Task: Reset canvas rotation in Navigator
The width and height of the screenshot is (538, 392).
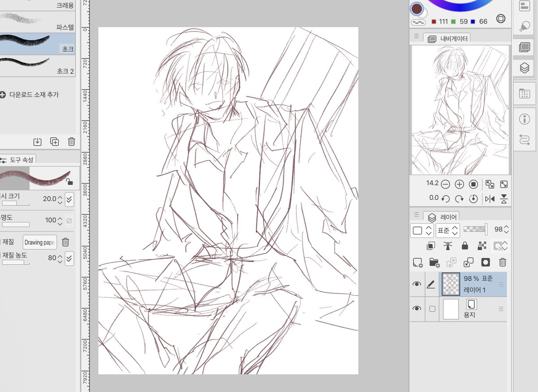Action: click(473, 198)
